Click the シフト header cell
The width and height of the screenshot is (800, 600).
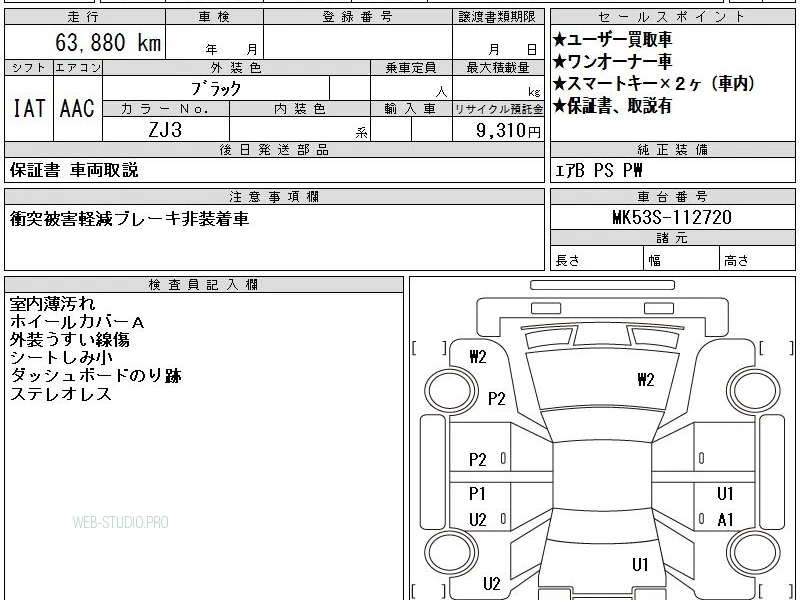29,68
